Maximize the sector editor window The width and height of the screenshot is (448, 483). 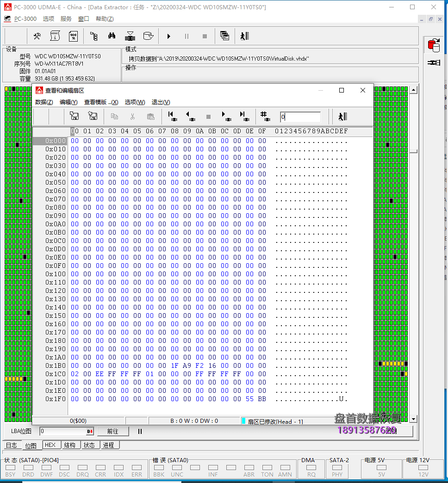(x=342, y=90)
